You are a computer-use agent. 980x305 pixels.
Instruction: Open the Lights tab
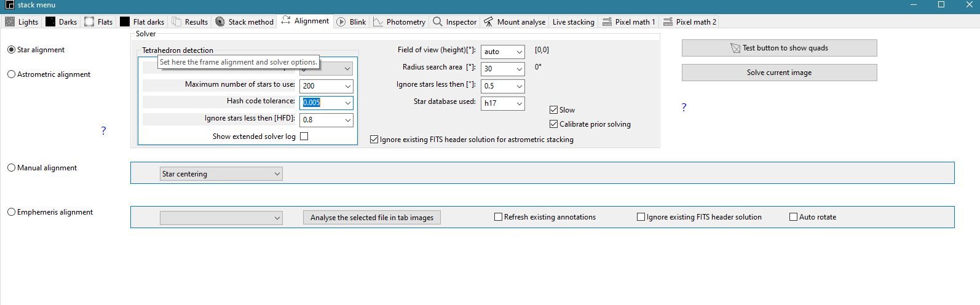(22, 22)
